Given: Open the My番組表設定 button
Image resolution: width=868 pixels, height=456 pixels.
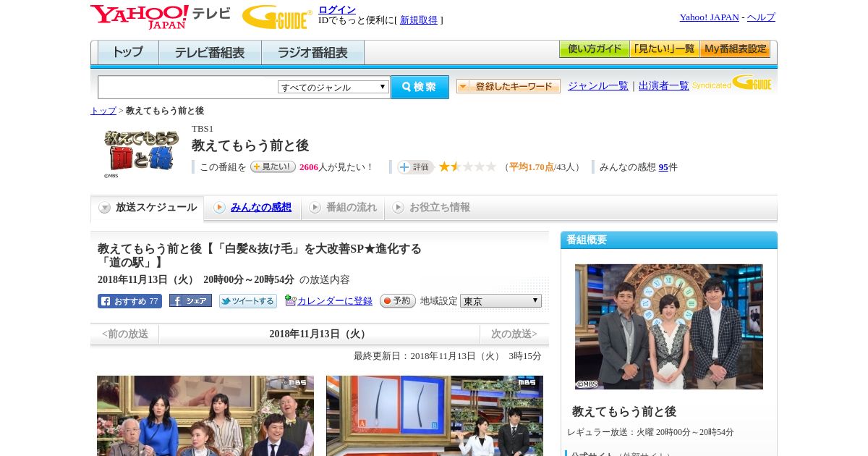Looking at the screenshot, I should coord(735,49).
